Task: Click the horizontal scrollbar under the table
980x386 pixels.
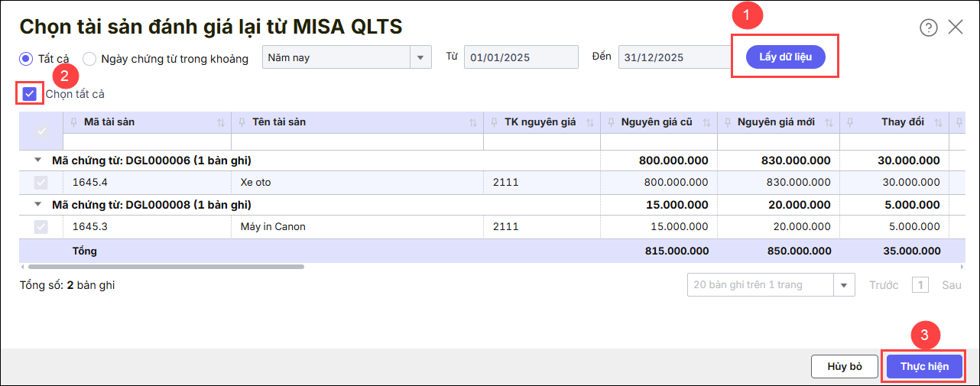Action: [165, 267]
